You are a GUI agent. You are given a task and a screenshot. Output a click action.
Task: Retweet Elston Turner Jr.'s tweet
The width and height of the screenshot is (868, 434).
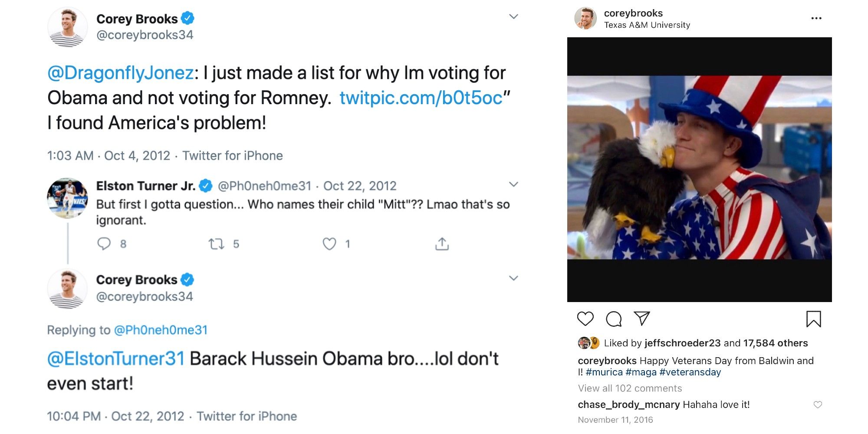point(217,244)
